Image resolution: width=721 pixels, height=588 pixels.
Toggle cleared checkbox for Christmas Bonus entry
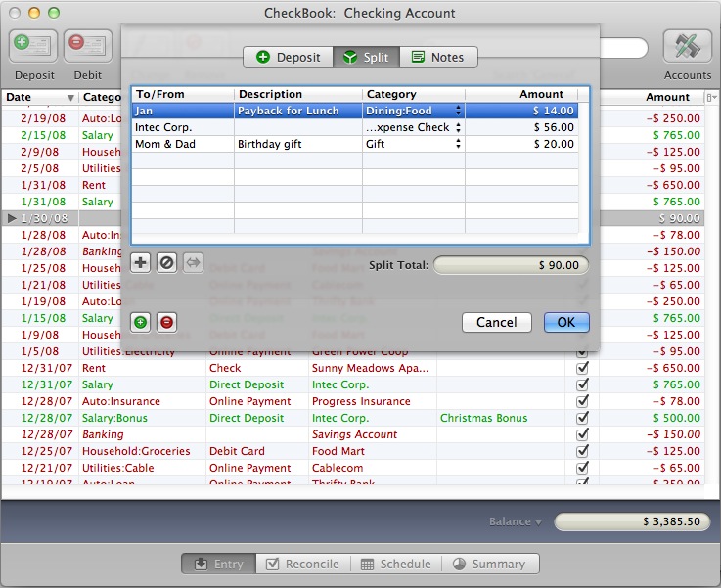583,418
